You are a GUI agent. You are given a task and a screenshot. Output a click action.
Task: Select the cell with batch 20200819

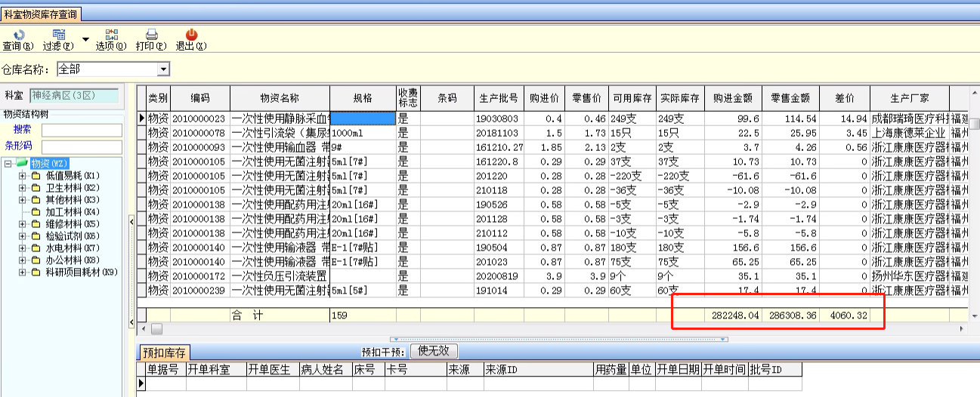499,276
